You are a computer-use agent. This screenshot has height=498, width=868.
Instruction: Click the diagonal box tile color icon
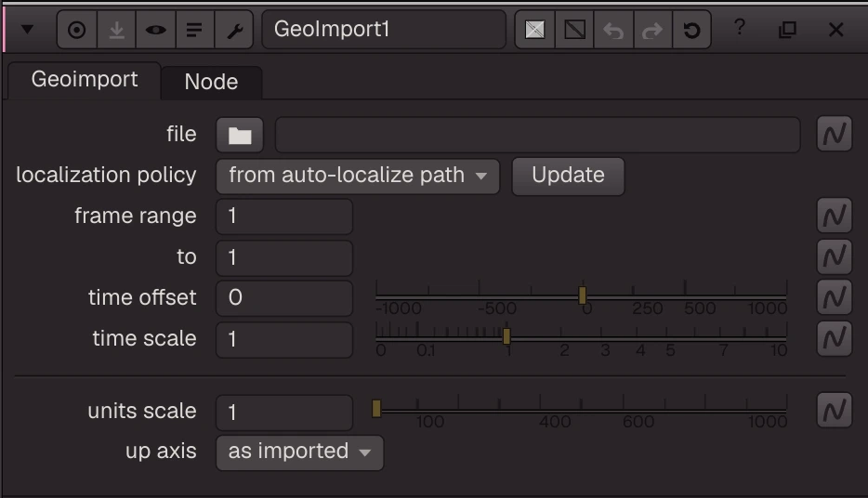tap(574, 30)
